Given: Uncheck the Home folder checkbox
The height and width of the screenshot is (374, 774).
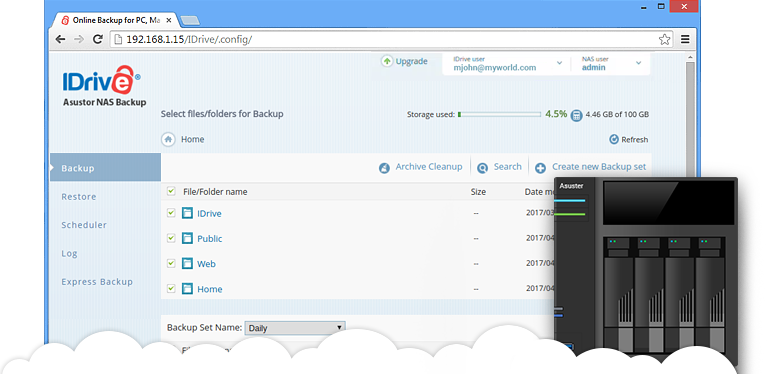Looking at the screenshot, I should point(171,288).
